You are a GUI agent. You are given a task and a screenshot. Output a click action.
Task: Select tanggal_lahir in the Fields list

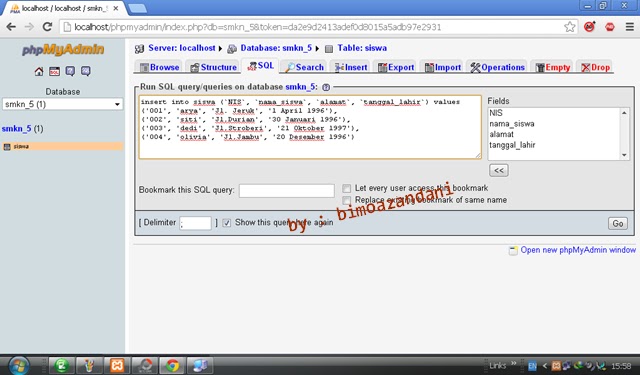(x=512, y=145)
